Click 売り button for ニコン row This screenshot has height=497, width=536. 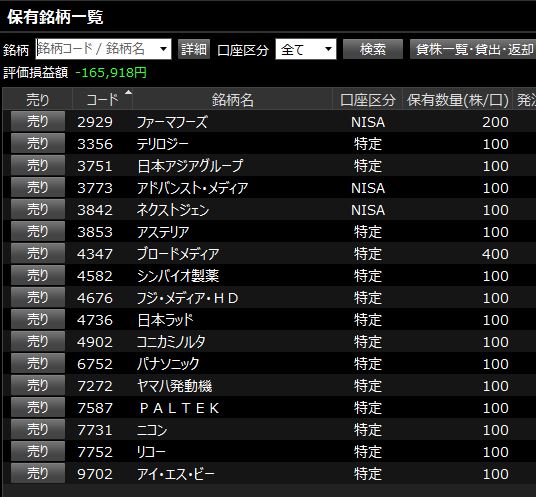click(x=38, y=429)
